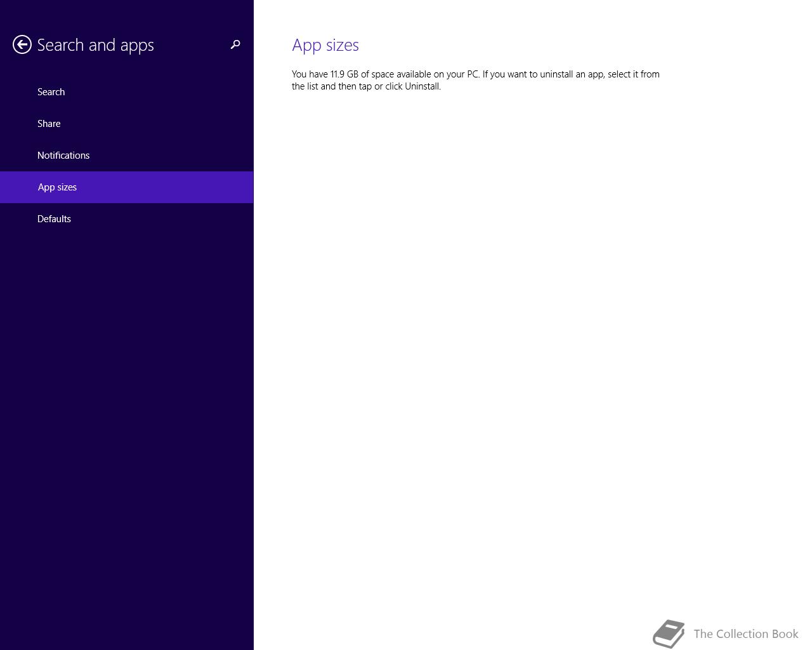Click the purple App sizes heading
812x650 pixels.
pyautogui.click(x=325, y=45)
